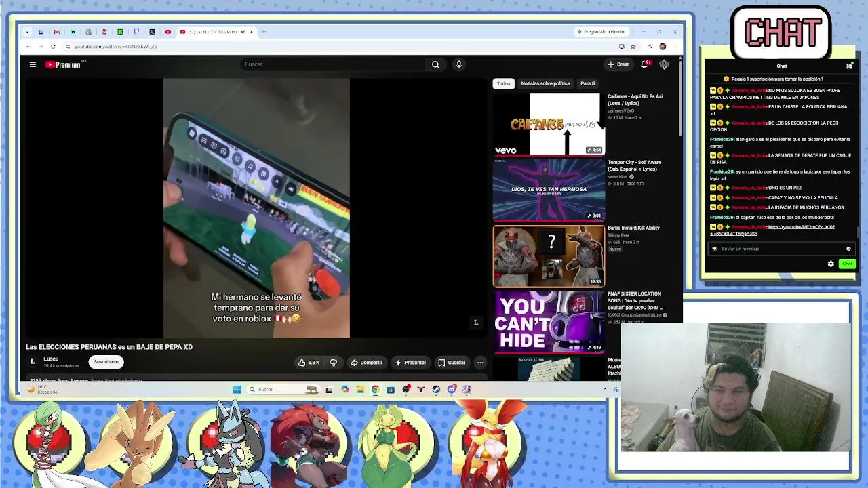The image size is (868, 488).
Task: Open Task View on the taskbar
Action: pos(329,389)
